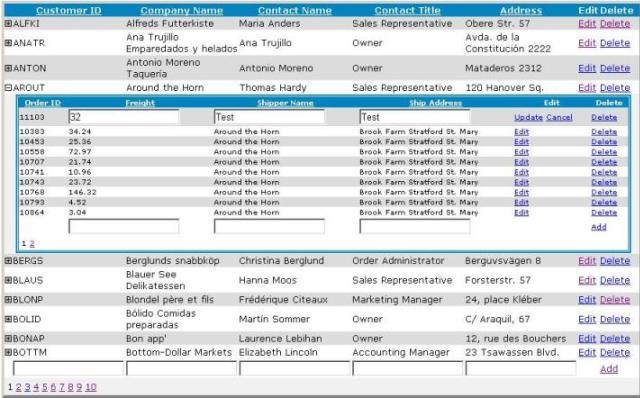Edit order 10768
This screenshot has height=398, width=640.
(x=521, y=192)
